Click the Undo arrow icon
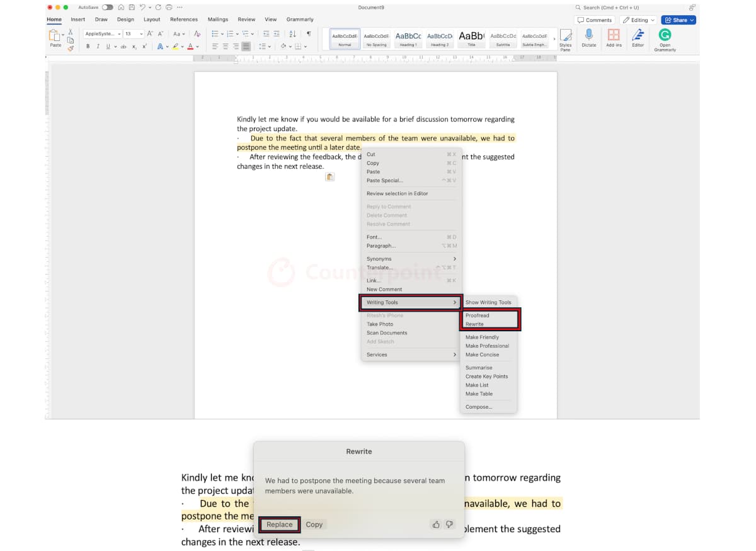This screenshot has width=756, height=551. [x=142, y=8]
